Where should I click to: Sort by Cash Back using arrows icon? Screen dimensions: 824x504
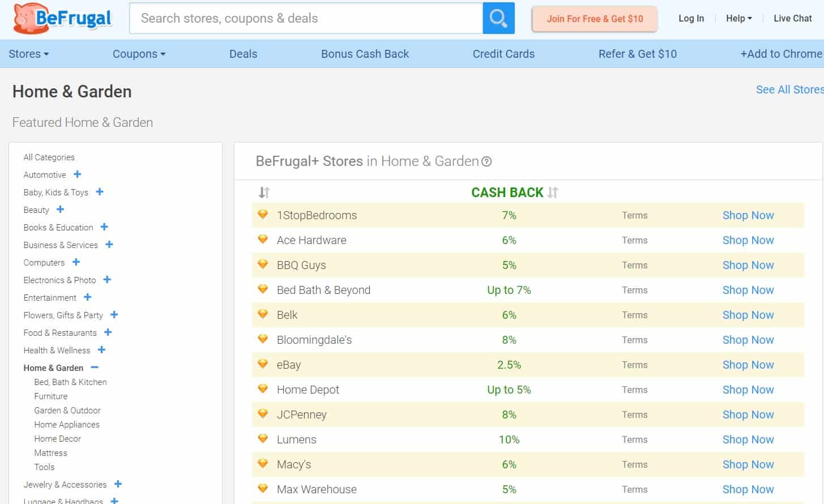pyautogui.click(x=553, y=193)
